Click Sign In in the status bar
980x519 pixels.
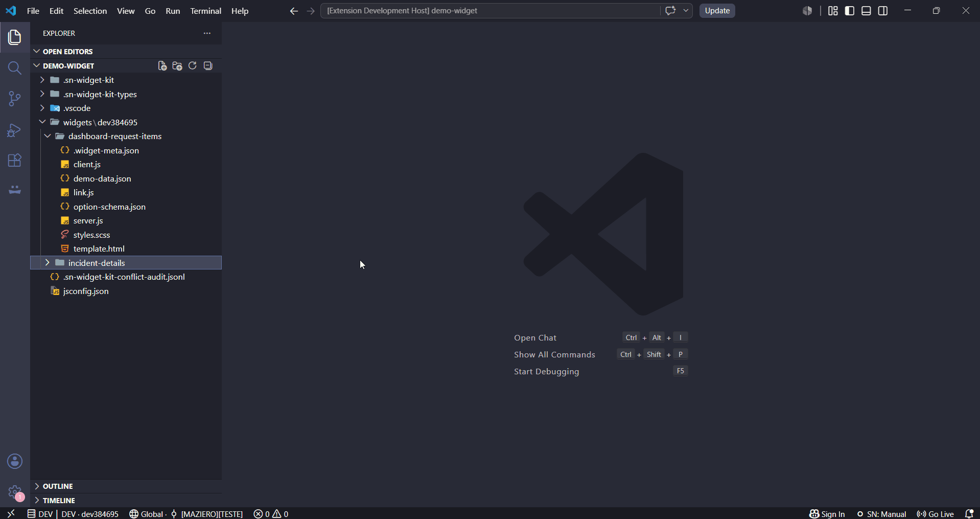point(827,513)
